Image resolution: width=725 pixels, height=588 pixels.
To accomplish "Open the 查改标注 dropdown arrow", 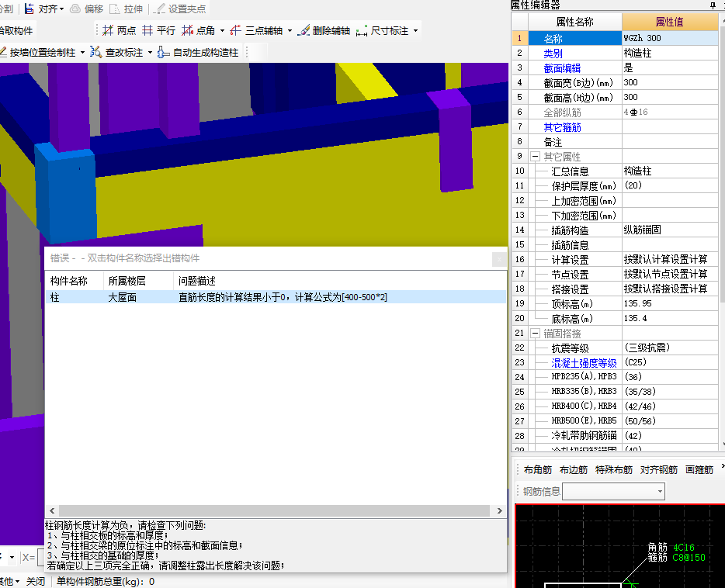I will tap(150, 52).
